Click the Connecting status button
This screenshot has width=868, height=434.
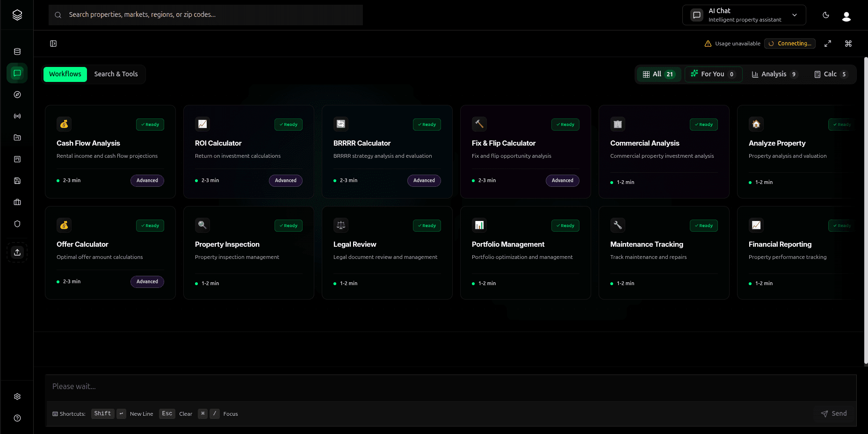(790, 44)
